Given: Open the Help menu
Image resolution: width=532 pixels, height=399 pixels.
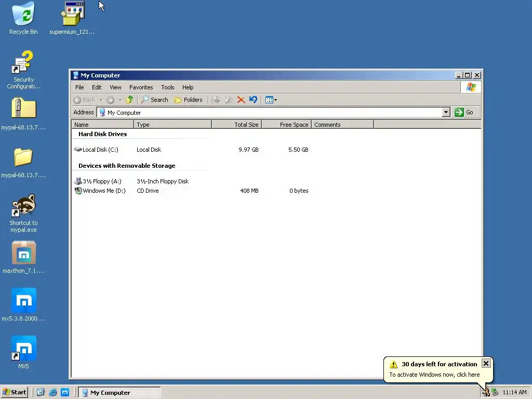Looking at the screenshot, I should [x=188, y=87].
